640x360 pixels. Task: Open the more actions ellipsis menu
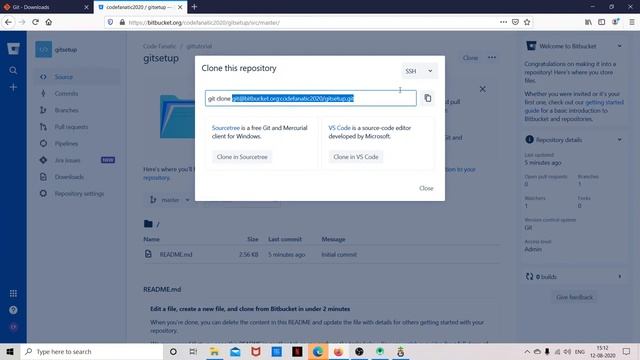click(492, 58)
